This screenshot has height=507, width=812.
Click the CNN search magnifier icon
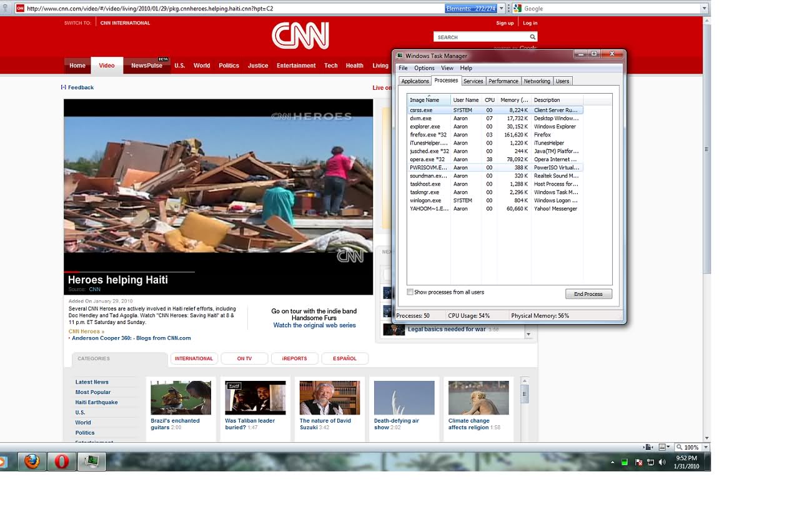pyautogui.click(x=532, y=37)
